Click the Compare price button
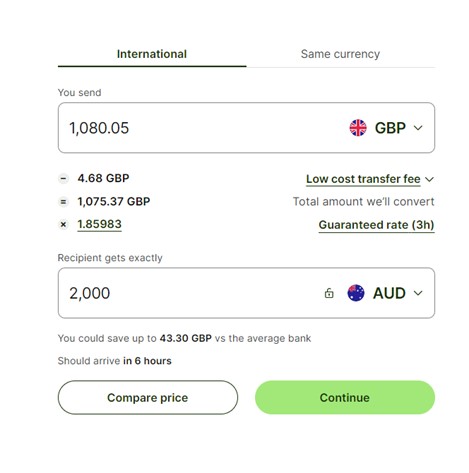The height and width of the screenshot is (473, 469). (x=148, y=397)
